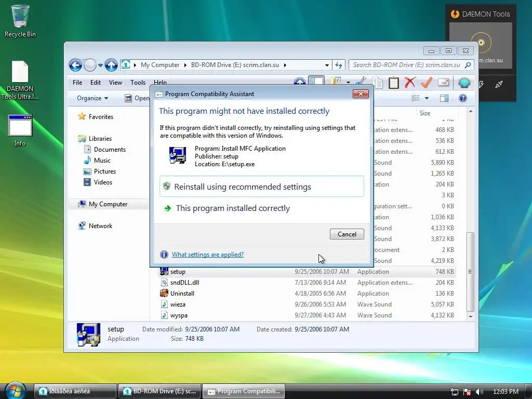Open the Organize dropdown
The image size is (532, 399).
(x=92, y=98)
